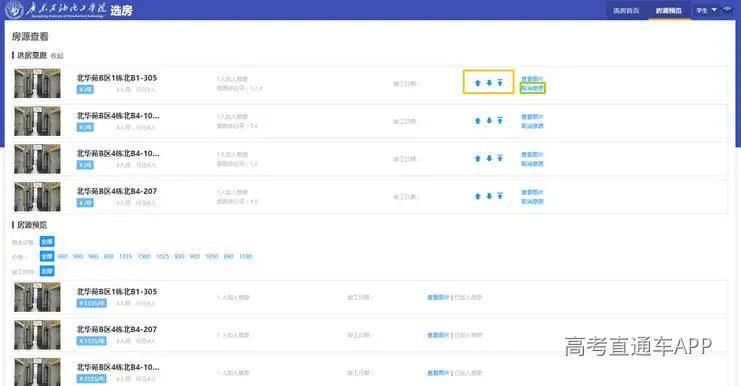Filter rooms by price 890
Screen dimensions: 741x386
(x=229, y=257)
